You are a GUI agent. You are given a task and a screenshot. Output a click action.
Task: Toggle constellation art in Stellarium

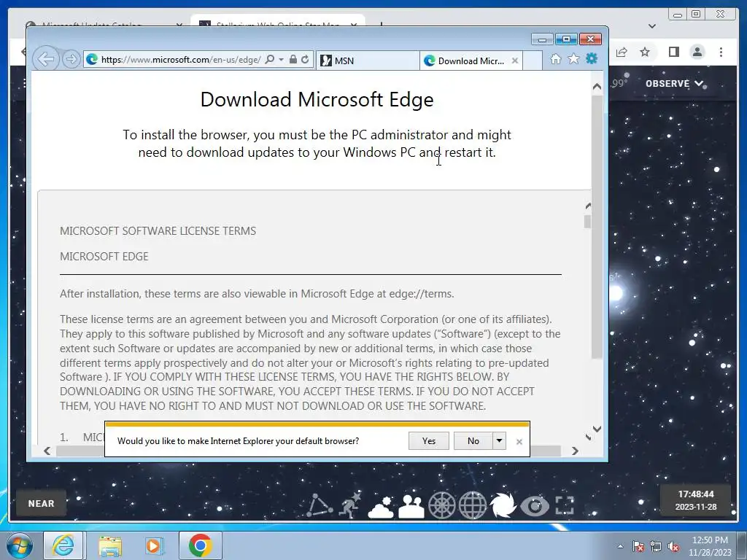pos(351,505)
